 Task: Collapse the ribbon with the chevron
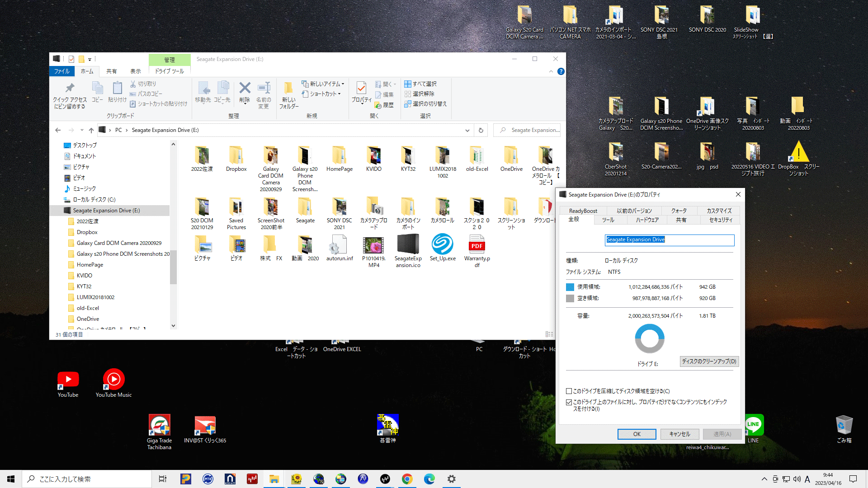click(x=551, y=71)
